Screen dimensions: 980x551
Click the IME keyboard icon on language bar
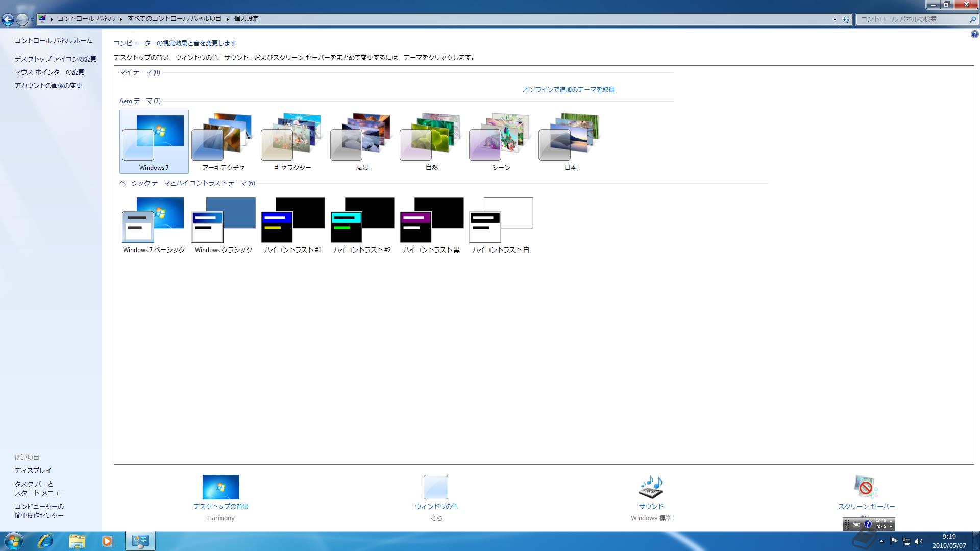856,524
